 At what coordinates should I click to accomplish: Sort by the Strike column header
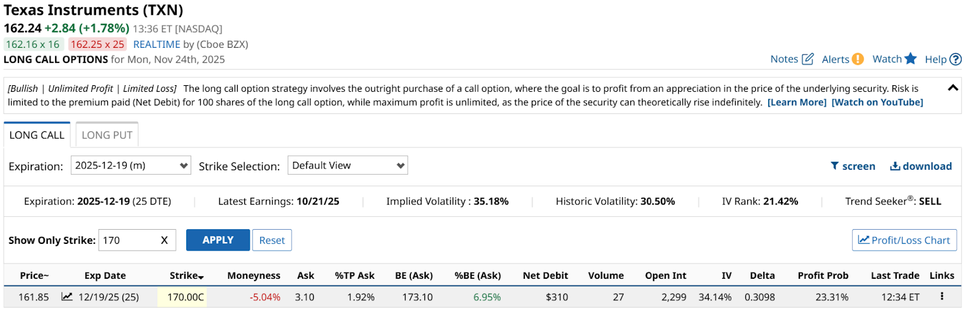point(186,276)
